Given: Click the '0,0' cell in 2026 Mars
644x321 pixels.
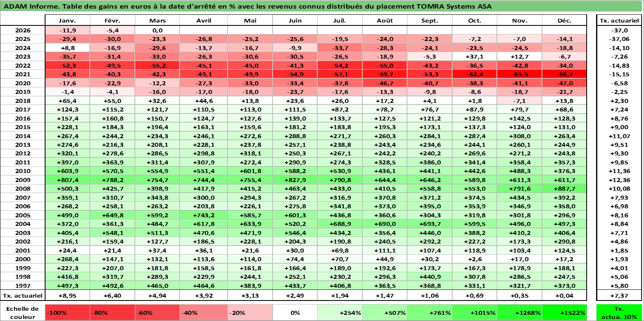Looking at the screenshot, I should pyautogui.click(x=157, y=30).
